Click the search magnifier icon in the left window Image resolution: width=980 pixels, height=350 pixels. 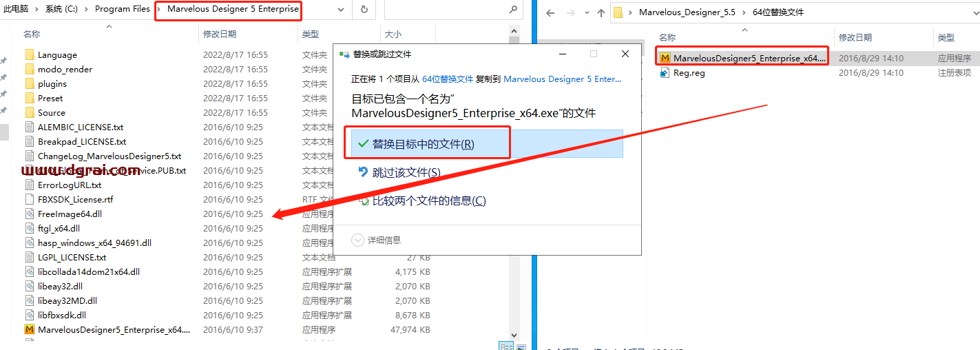(x=513, y=10)
